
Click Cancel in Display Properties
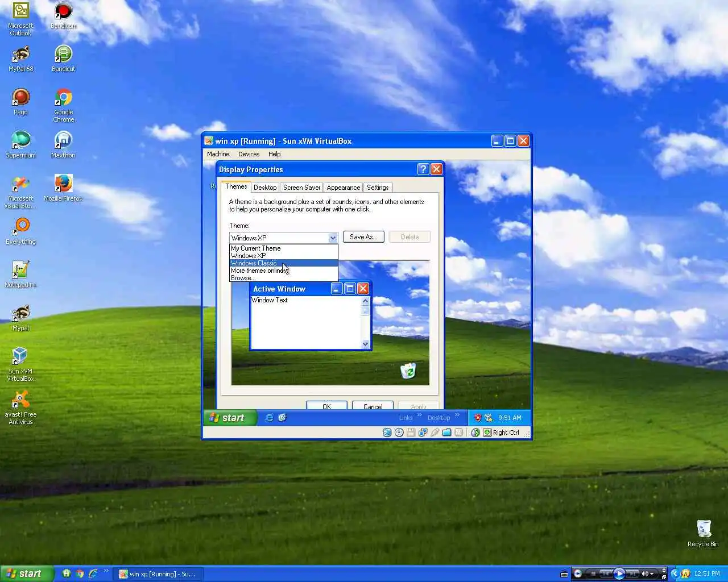(373, 406)
